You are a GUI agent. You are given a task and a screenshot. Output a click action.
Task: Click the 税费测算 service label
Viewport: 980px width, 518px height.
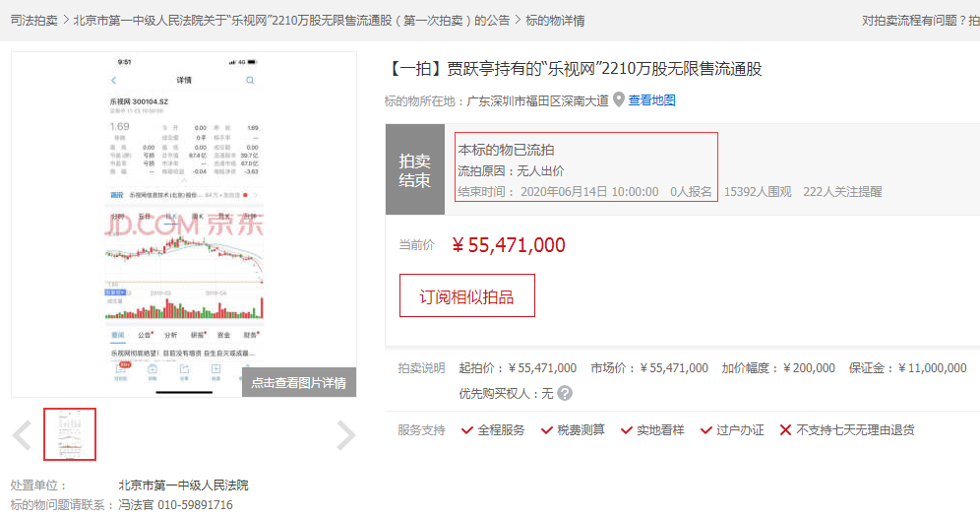pyautogui.click(x=582, y=430)
